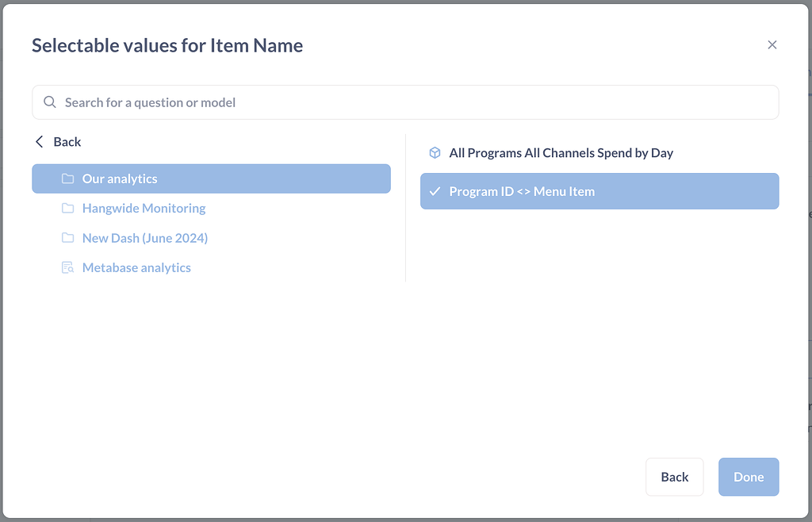This screenshot has height=522, width=812.
Task: Click the back chevron arrow icon
Action: coord(39,141)
